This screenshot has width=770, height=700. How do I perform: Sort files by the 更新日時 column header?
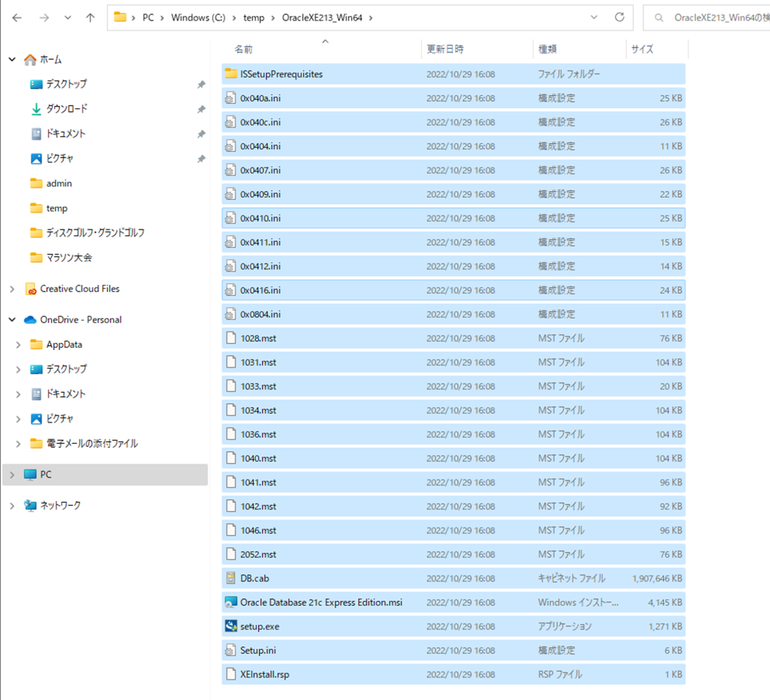(x=445, y=49)
